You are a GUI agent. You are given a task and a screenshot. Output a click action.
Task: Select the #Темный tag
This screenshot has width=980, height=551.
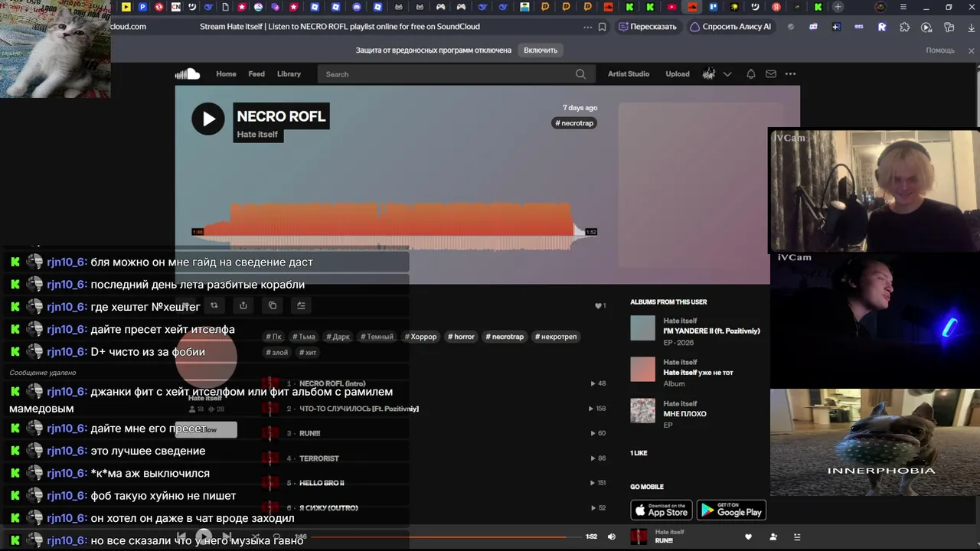click(x=377, y=337)
